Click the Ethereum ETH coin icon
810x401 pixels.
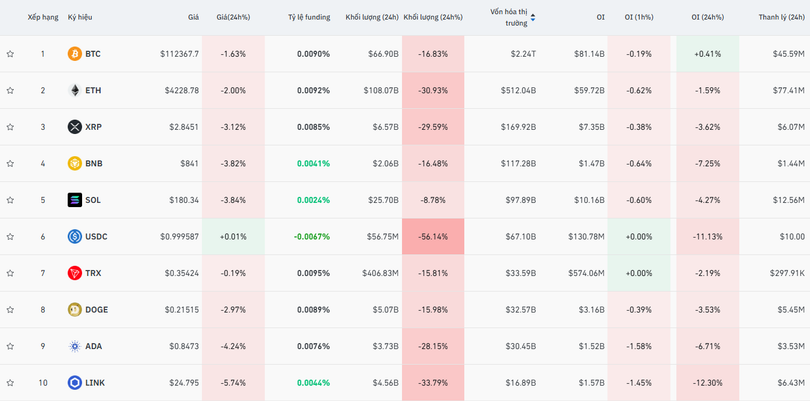pyautogui.click(x=74, y=90)
